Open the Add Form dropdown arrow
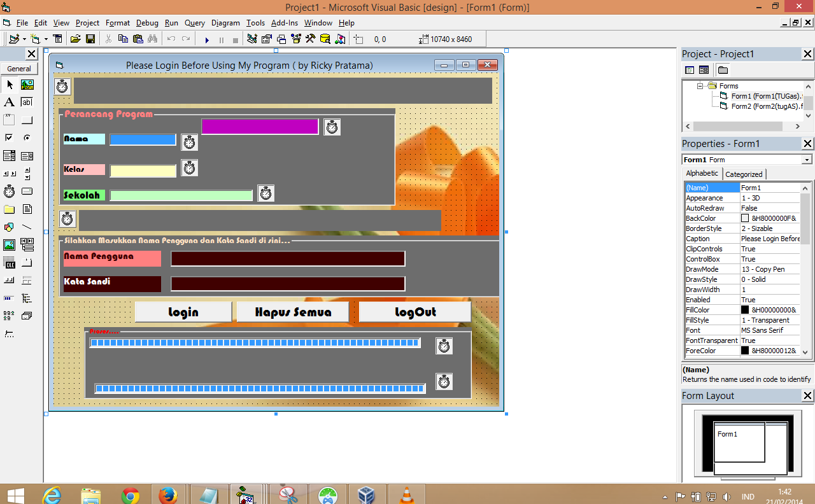Image resolution: width=815 pixels, height=504 pixels. point(46,39)
